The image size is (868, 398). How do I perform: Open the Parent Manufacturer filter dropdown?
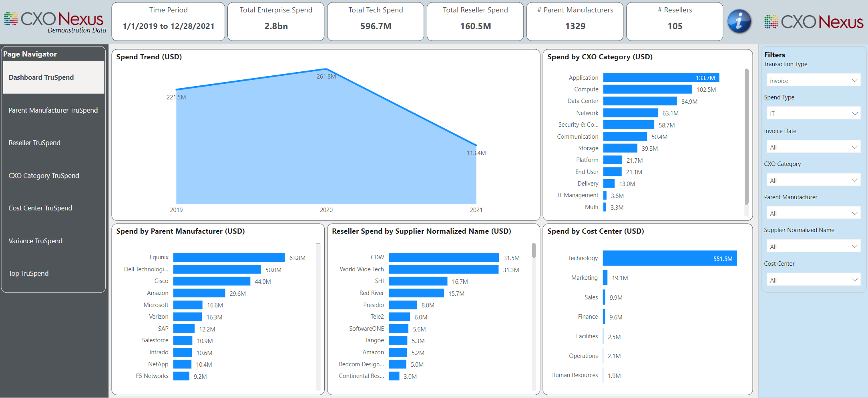coord(813,213)
